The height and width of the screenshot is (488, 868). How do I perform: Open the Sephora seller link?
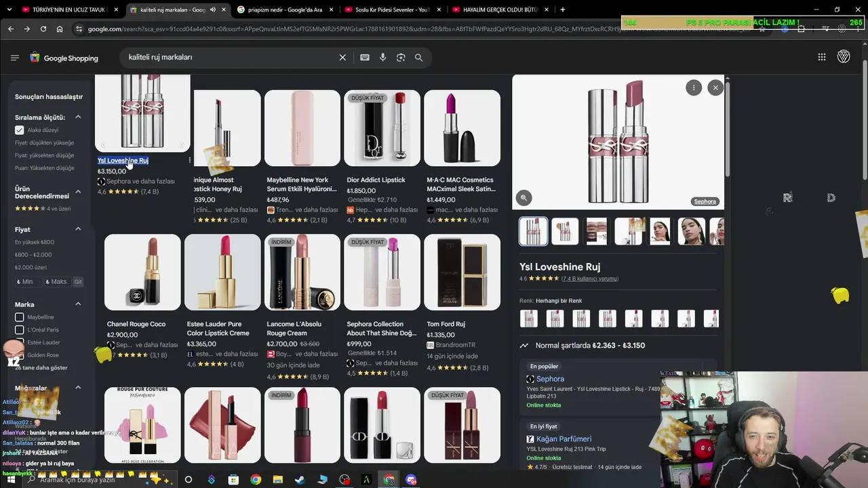550,379
